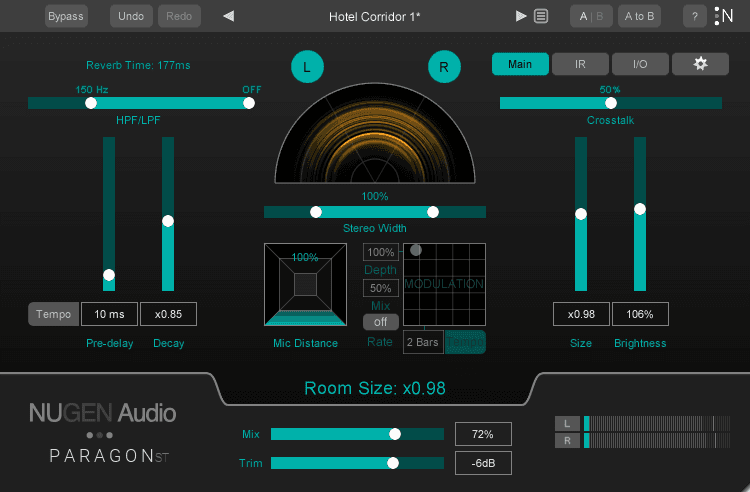The width and height of the screenshot is (750, 492).
Task: Click the Crosstalk slider handle
Action: 611,103
